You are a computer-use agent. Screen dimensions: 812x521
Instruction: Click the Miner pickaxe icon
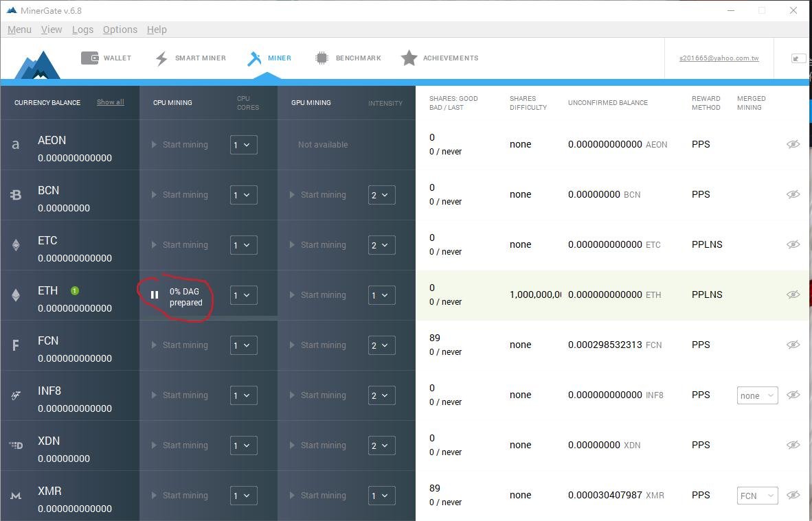[254, 58]
